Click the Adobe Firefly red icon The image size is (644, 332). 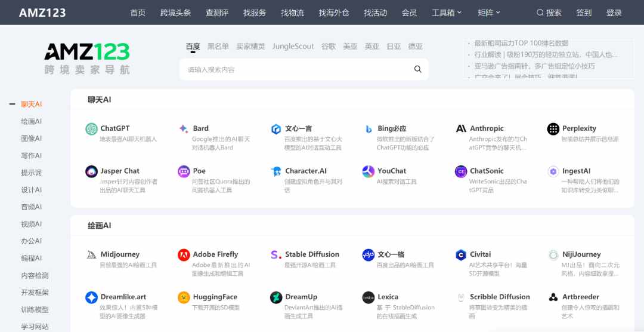coord(184,255)
